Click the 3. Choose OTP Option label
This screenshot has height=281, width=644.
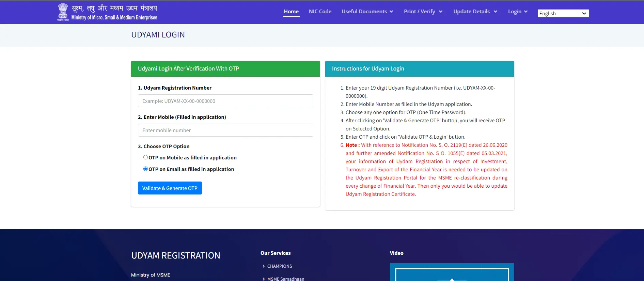pos(163,146)
